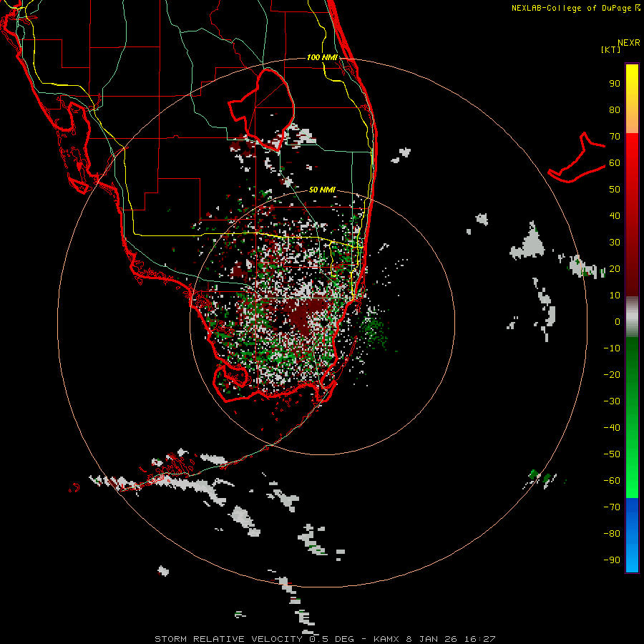Viewport: 644px width, 644px height.
Task: Click the positive 10 scale value
Action: pyautogui.click(x=615, y=296)
